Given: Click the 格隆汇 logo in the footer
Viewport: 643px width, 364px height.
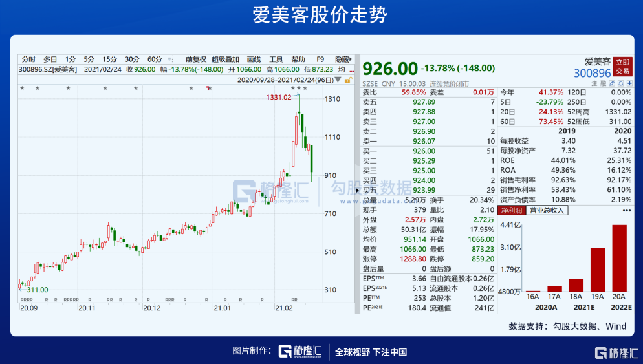Looking at the screenshot, I should pyautogui.click(x=300, y=351).
